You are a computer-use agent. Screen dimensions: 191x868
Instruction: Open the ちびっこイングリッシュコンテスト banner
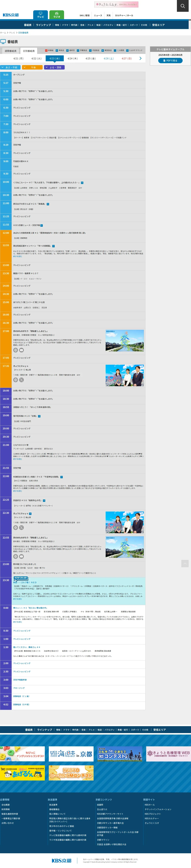(22, 754)
